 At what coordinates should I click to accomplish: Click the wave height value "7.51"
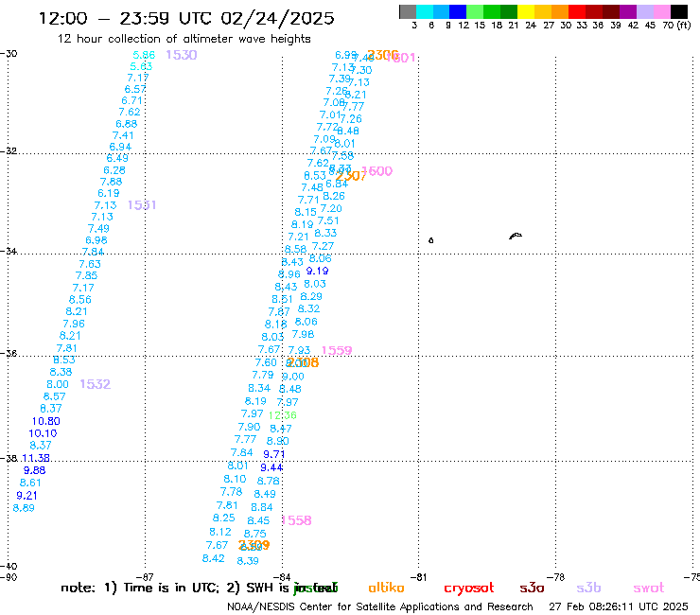[328, 220]
